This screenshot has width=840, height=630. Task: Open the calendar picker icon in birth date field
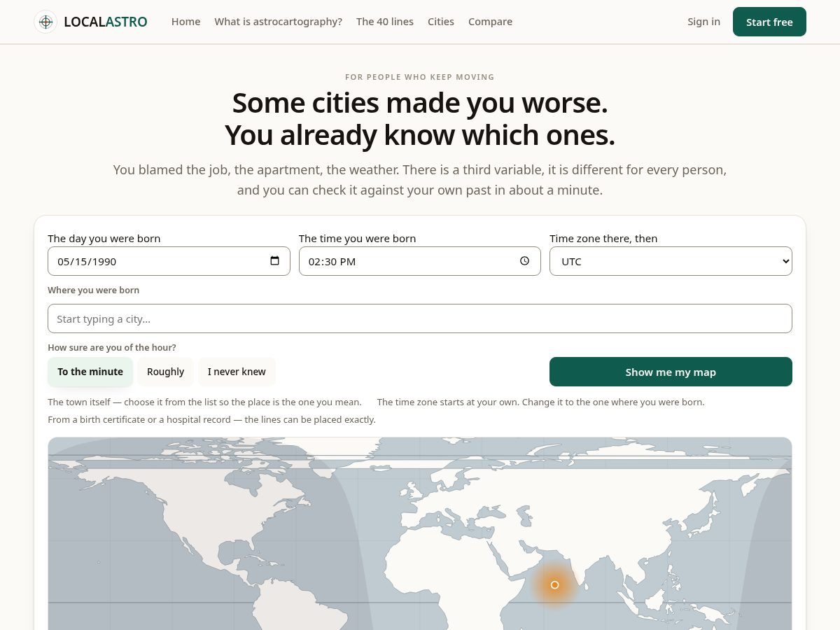(274, 261)
